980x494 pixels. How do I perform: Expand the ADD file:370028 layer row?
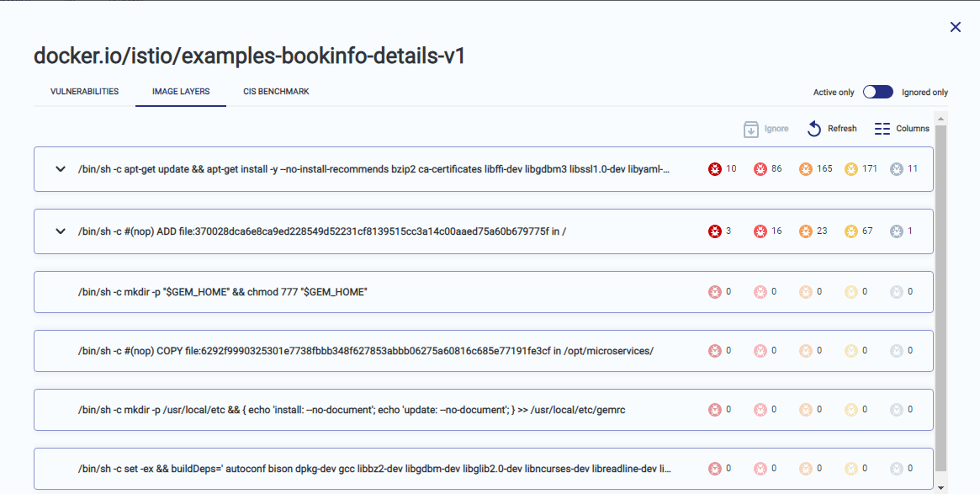[60, 231]
